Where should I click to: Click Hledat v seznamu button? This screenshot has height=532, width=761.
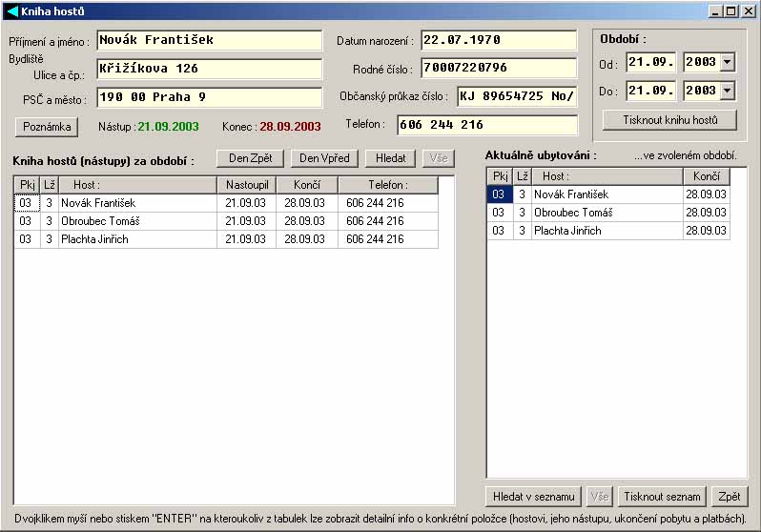tap(533, 497)
